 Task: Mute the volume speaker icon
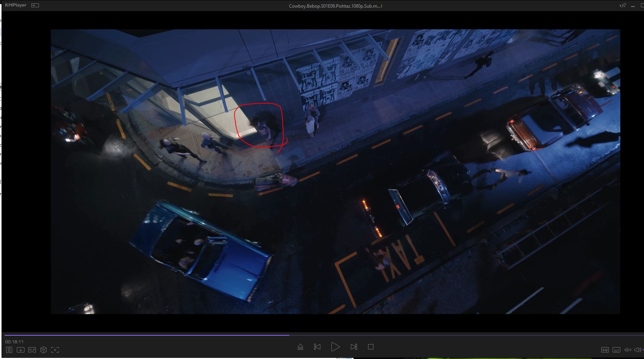click(x=638, y=350)
